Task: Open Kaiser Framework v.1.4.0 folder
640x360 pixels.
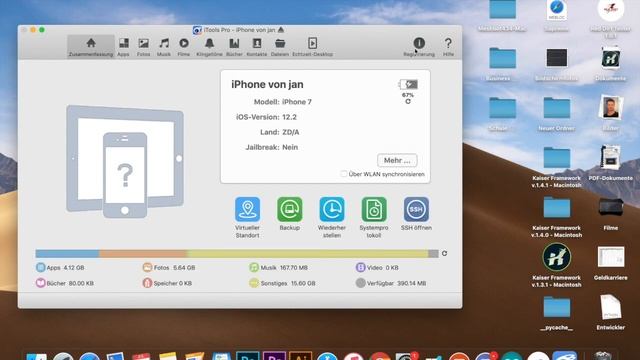Action: 557,208
